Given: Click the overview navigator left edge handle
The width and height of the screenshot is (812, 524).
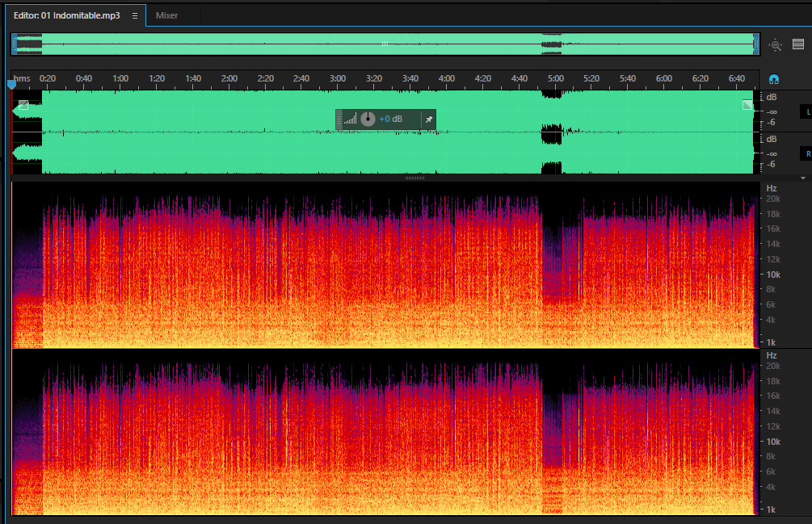Looking at the screenshot, I should [14, 44].
